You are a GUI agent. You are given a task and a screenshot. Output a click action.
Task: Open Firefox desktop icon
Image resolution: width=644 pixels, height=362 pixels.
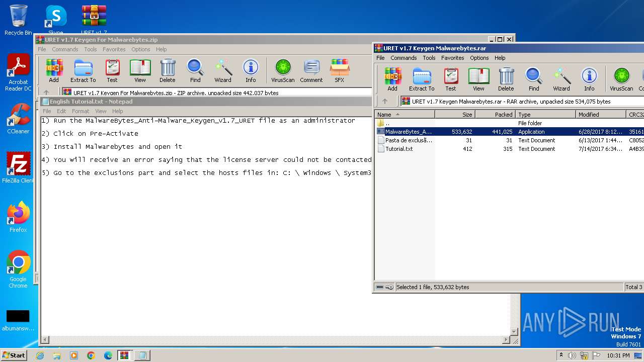(18, 217)
